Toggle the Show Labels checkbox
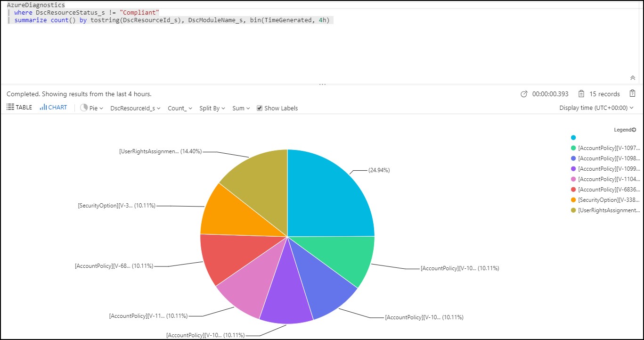 point(260,108)
